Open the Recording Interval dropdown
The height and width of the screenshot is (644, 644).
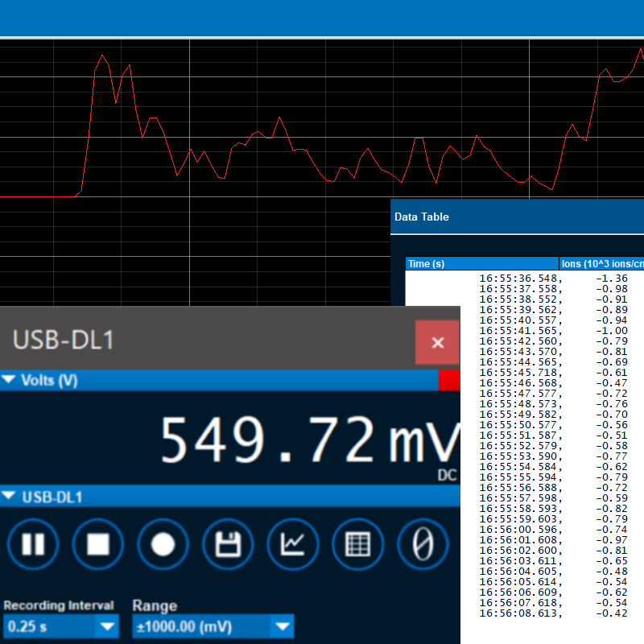[x=106, y=626]
